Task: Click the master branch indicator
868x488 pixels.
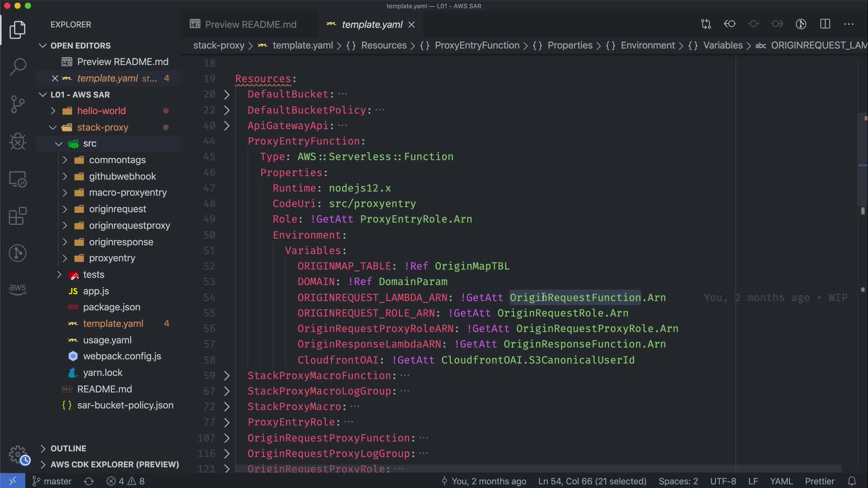Action: pos(52,481)
